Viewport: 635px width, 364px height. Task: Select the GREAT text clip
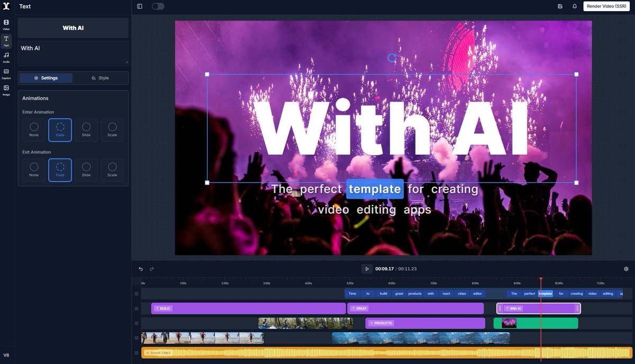coord(415,308)
